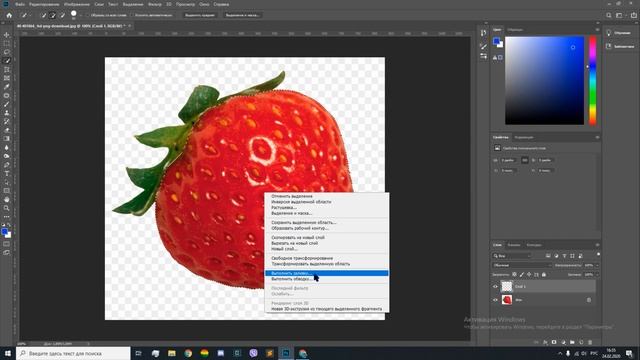Select the Move tool
Screen dimensions: 640x360
pyautogui.click(x=7, y=35)
